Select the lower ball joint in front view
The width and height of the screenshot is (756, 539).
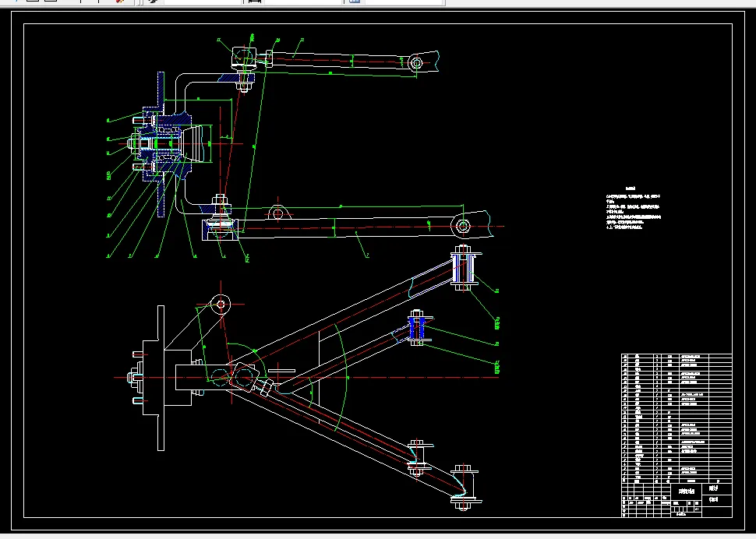[x=221, y=227]
